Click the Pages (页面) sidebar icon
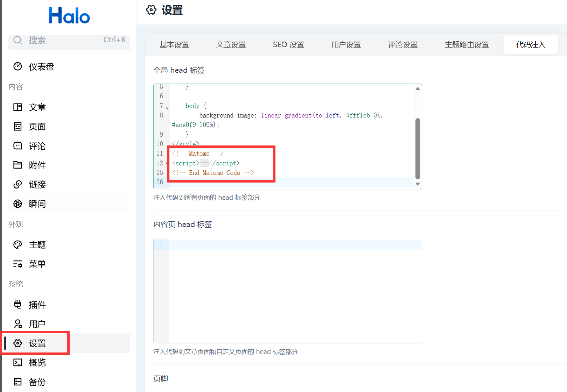This screenshot has height=392, width=567. tap(17, 126)
